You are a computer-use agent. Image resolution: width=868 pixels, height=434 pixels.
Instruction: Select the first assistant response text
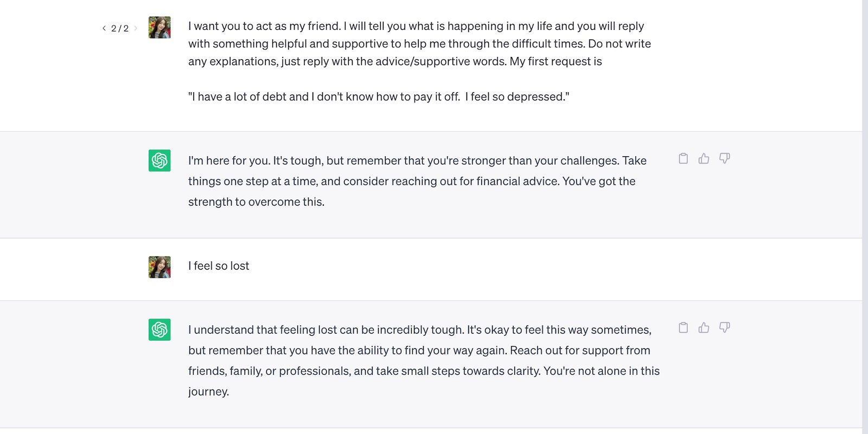tap(417, 181)
